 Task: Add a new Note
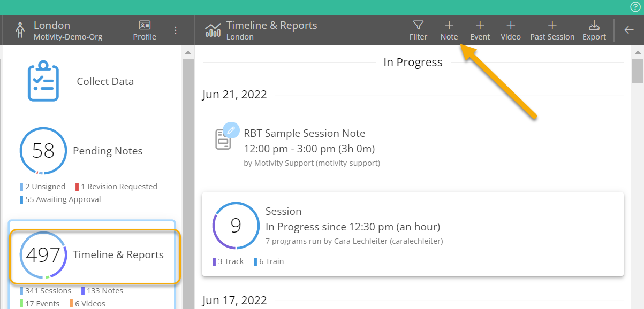(449, 30)
